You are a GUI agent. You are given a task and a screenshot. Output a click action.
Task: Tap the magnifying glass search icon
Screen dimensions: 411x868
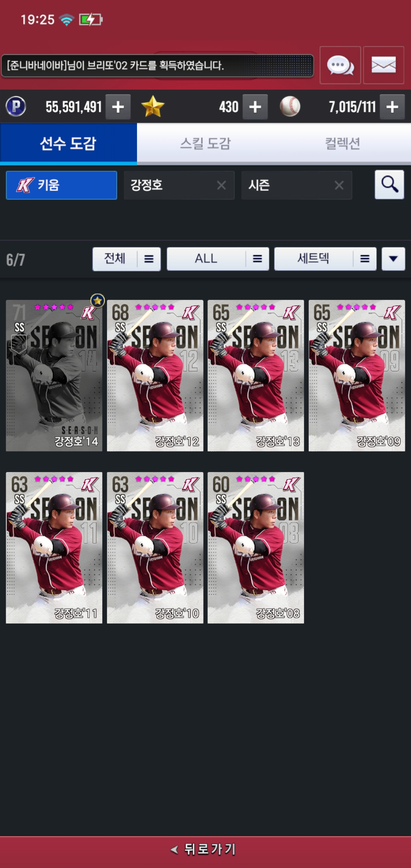pos(389,185)
